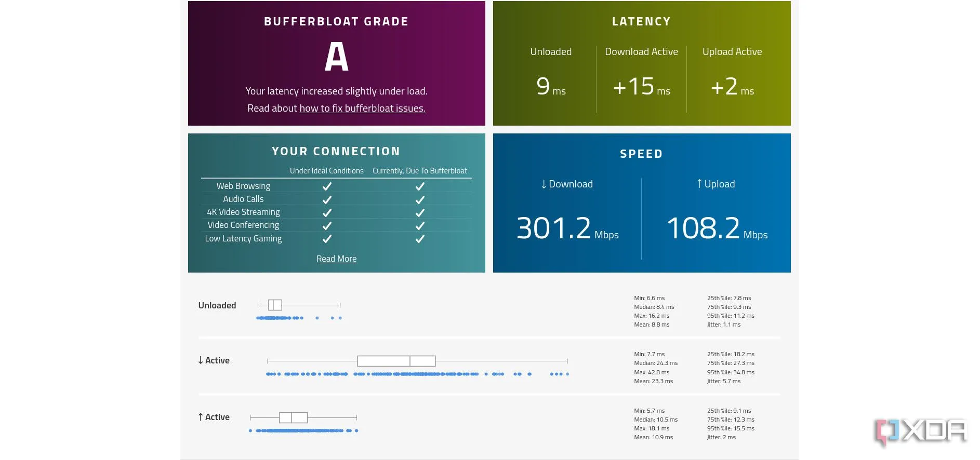Select the upload Jitter: 2 ms stat
Viewport: 980px width, 460px height.
coord(721,437)
